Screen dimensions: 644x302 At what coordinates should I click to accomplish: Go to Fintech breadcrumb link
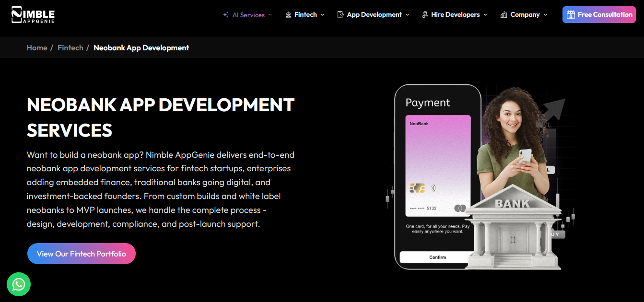[x=70, y=48]
